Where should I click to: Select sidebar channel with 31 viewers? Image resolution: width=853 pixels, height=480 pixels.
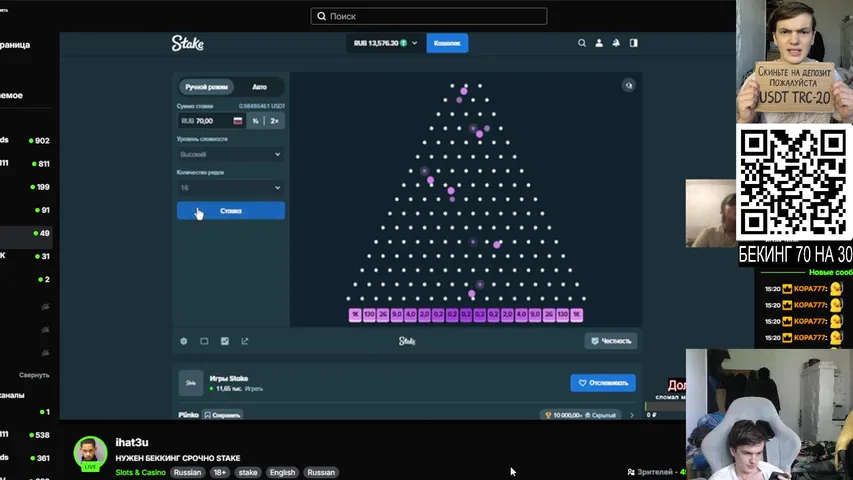pyautogui.click(x=26, y=256)
